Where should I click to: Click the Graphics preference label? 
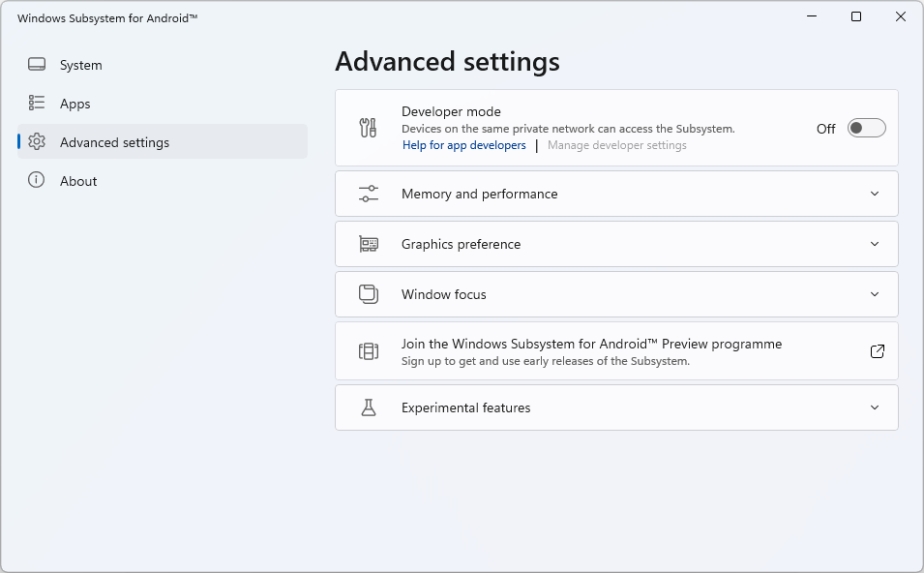coord(461,244)
